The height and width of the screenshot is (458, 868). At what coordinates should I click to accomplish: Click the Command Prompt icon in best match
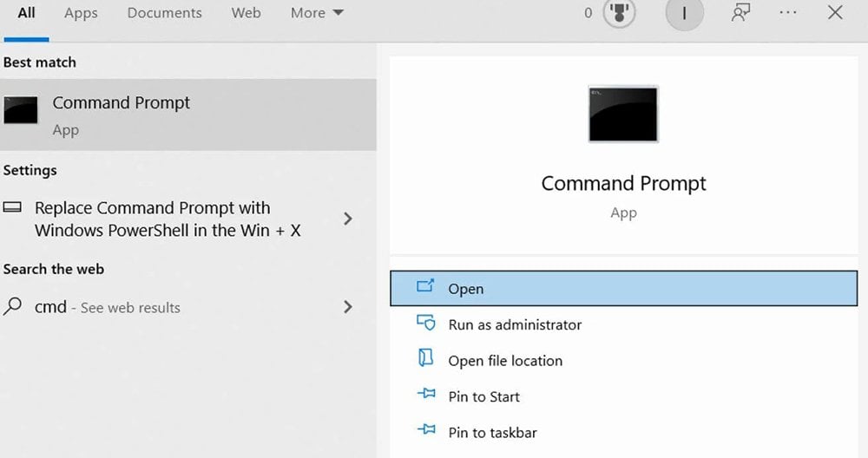tap(21, 109)
